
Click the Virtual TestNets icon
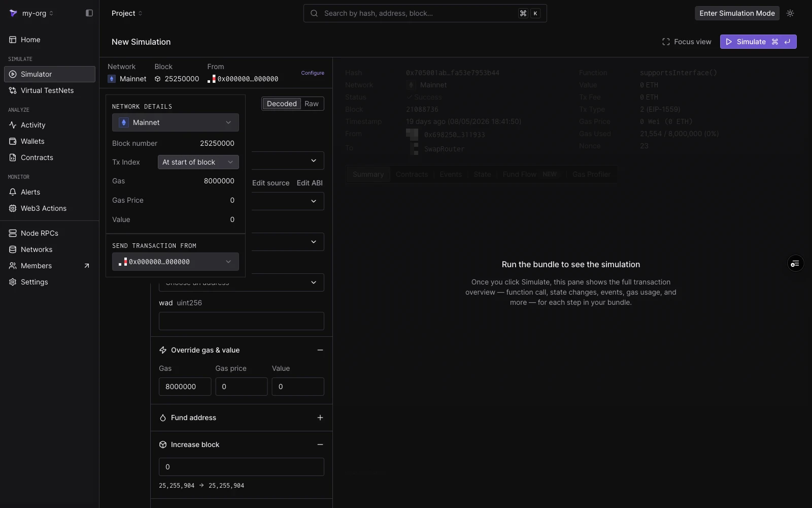pyautogui.click(x=13, y=90)
